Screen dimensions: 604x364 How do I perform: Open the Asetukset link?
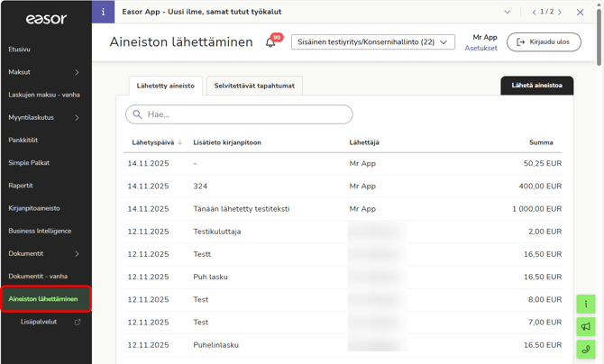point(480,48)
